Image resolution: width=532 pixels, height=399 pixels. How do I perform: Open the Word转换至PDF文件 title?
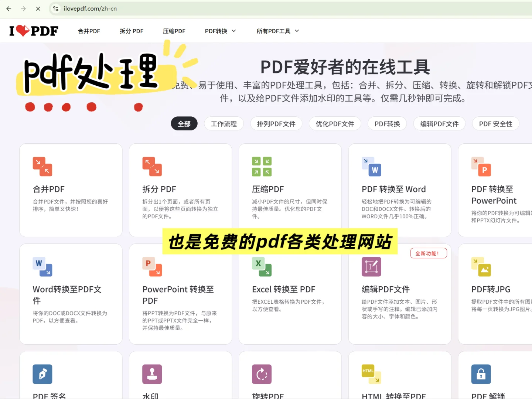tap(67, 295)
